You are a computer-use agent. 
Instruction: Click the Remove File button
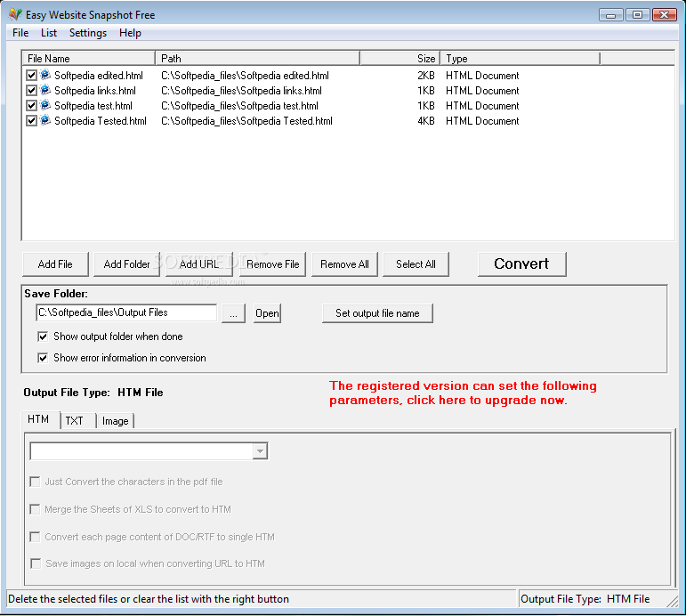pos(272,264)
